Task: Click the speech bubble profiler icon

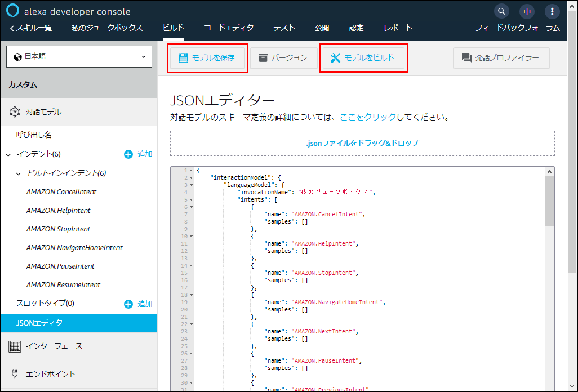Action: (466, 58)
